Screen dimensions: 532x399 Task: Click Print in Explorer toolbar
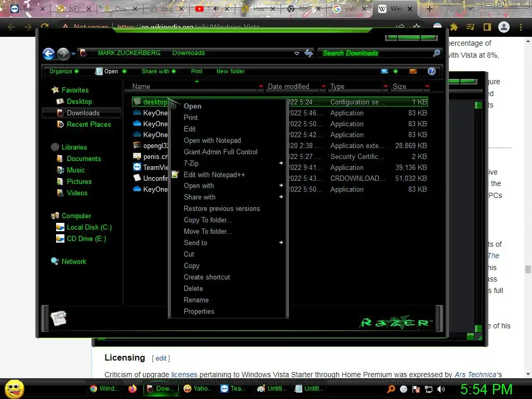[x=196, y=71]
